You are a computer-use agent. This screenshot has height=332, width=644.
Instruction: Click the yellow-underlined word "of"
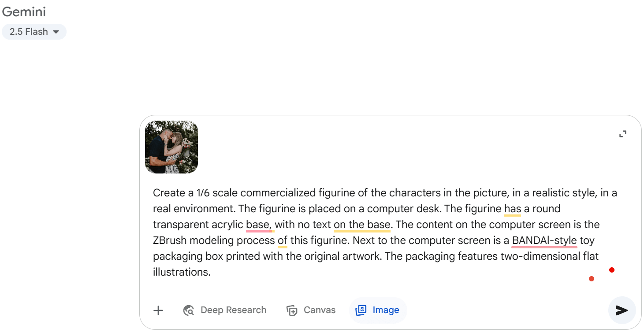coord(283,240)
